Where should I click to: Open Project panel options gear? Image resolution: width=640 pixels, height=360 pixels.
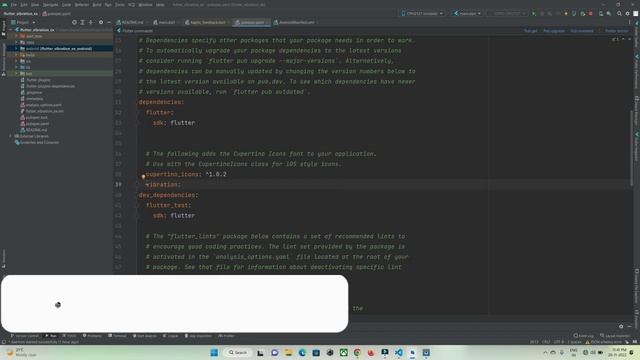(101, 22)
